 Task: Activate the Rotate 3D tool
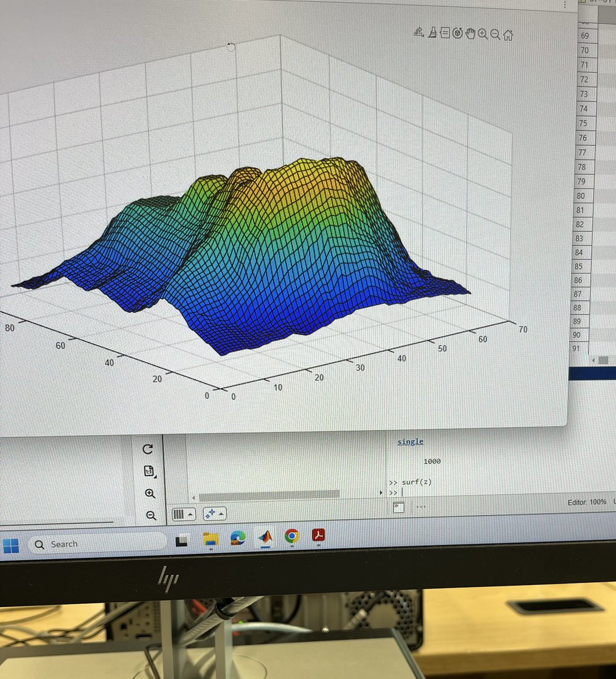(x=458, y=33)
